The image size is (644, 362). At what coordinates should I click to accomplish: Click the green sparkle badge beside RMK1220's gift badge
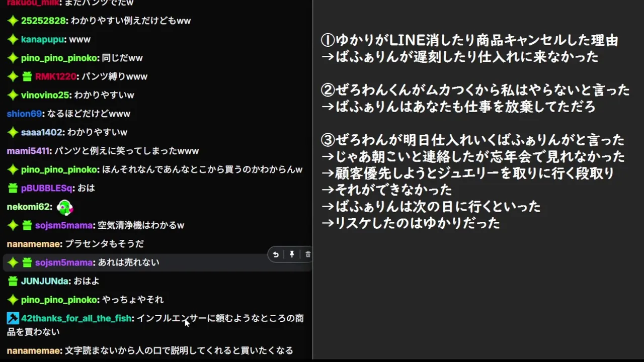(13, 76)
